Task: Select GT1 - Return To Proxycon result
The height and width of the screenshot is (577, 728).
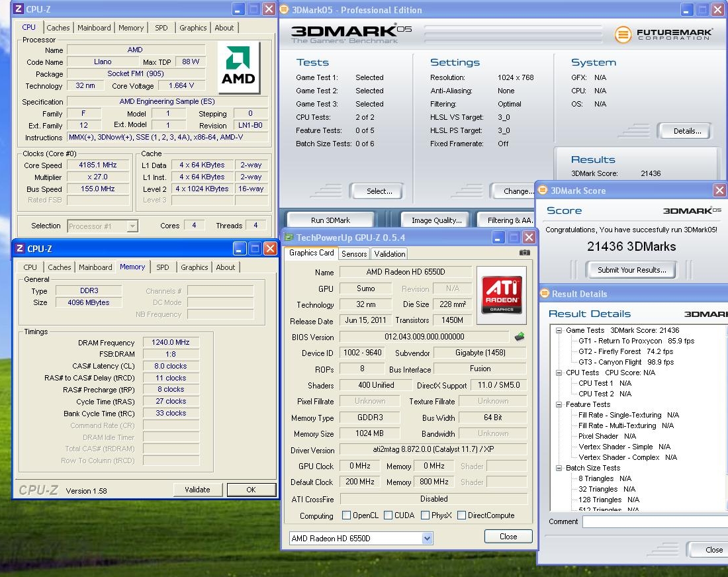Action: pos(636,341)
